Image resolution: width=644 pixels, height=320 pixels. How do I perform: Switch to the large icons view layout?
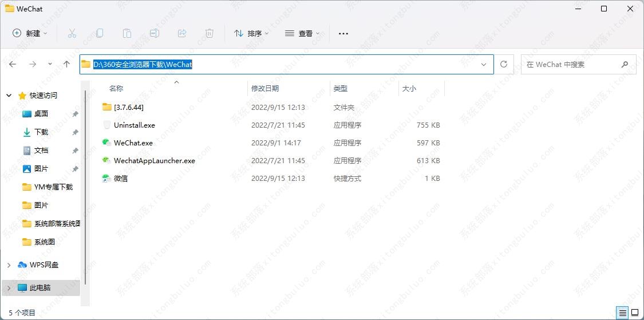(x=635, y=313)
